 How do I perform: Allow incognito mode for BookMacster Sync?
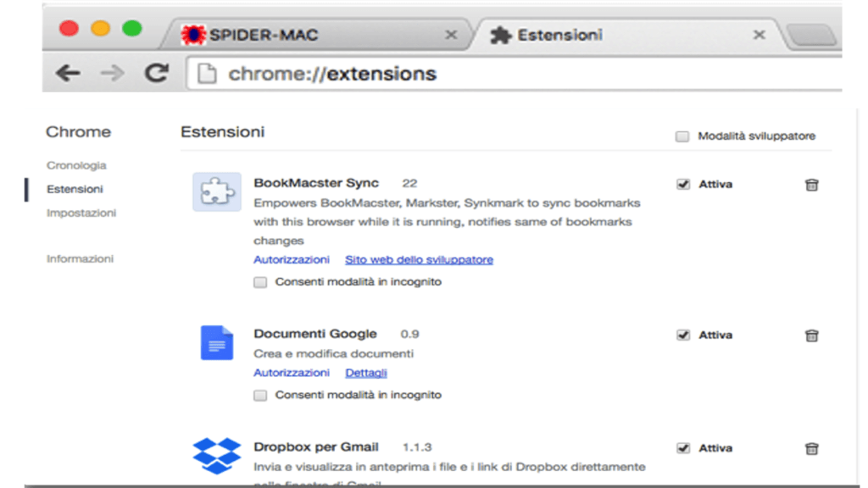pos(260,282)
